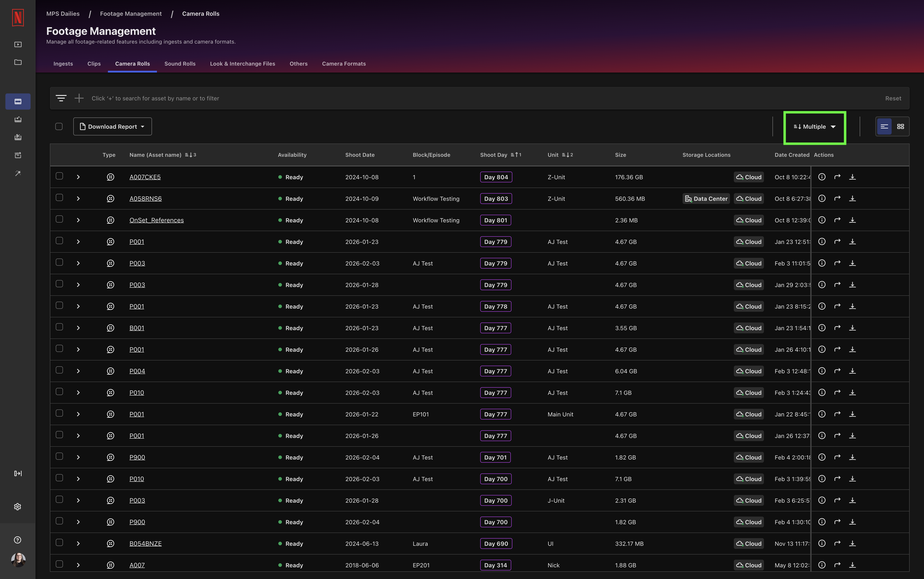Open the B054BNZE asset link
The height and width of the screenshot is (579, 924).
coord(145,543)
